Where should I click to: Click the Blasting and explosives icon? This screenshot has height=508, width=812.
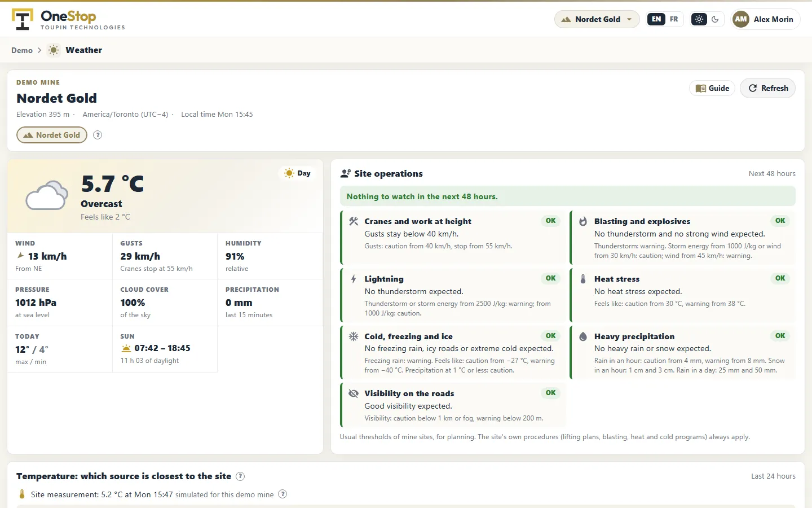click(x=583, y=221)
